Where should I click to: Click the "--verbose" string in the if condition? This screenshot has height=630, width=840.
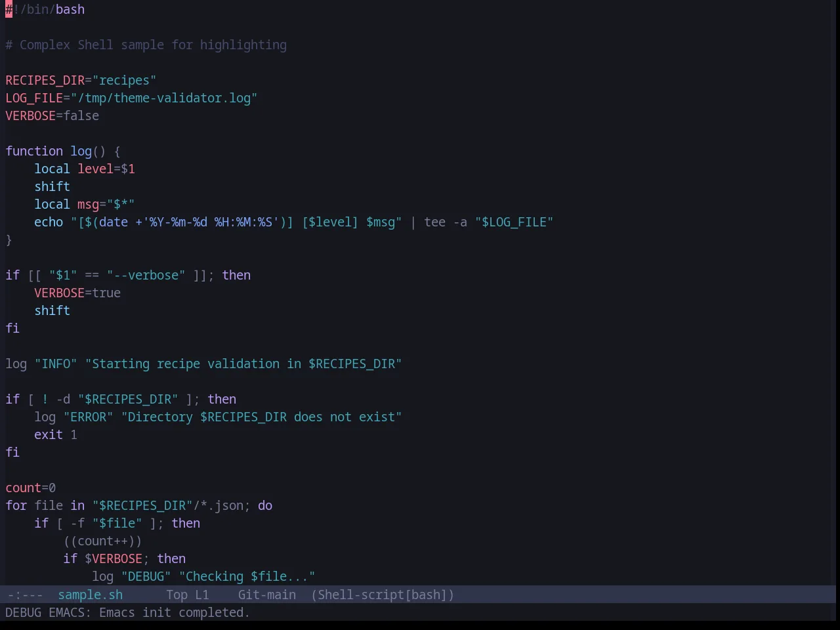[x=146, y=275]
